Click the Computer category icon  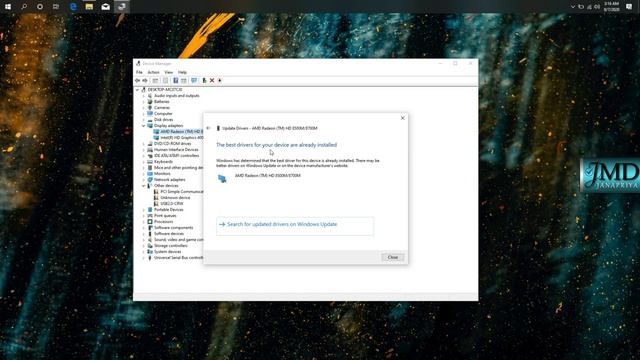pyautogui.click(x=150, y=113)
